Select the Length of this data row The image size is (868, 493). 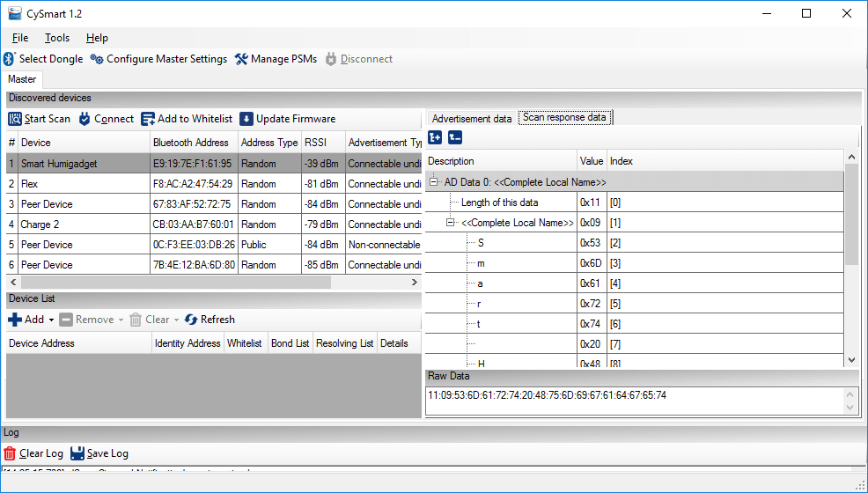pos(635,202)
